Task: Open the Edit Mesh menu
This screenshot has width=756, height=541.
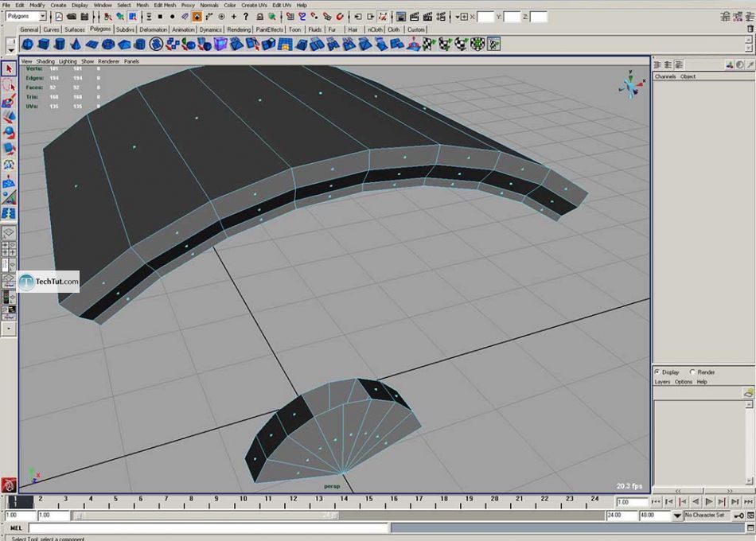Action: (x=165, y=5)
